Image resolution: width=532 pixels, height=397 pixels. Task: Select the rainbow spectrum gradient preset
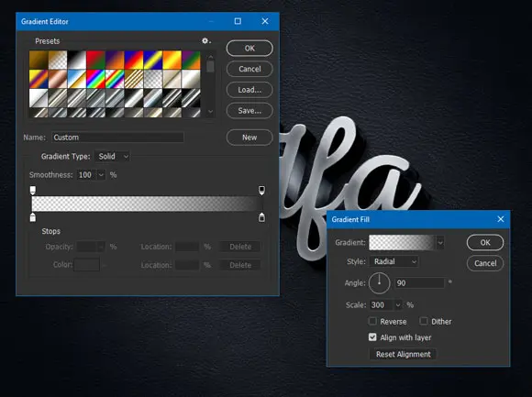tap(95, 79)
